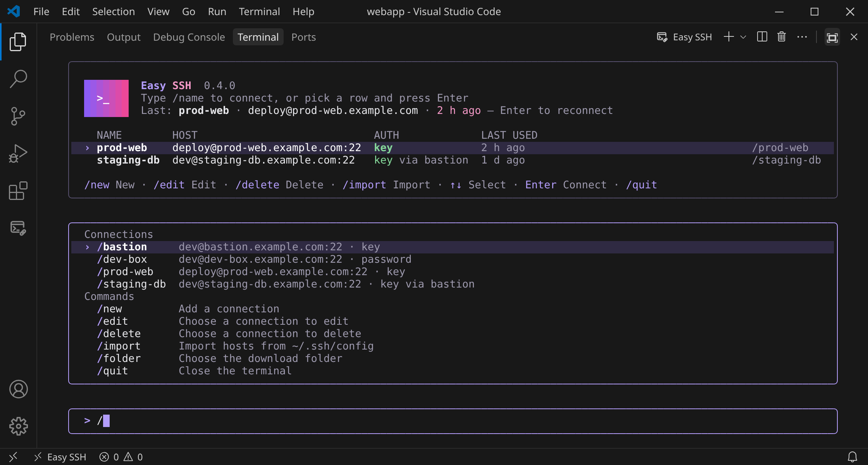Open the Source Control view
The image size is (868, 465).
coord(18,116)
